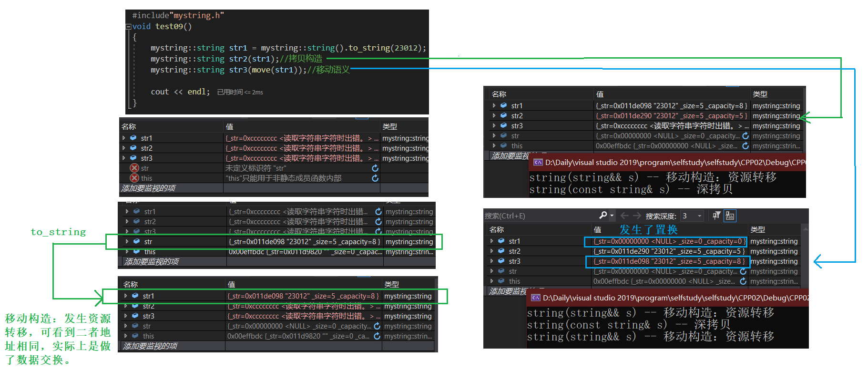This screenshot has height=371, width=868.
Task: Click red error icon beside undefined str
Action: point(134,168)
